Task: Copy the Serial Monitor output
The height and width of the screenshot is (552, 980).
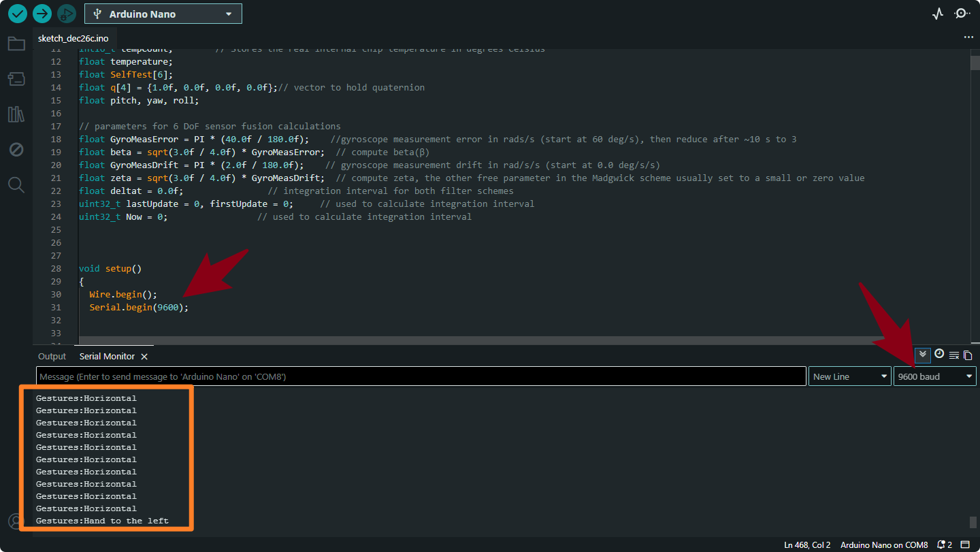Action: tap(968, 355)
